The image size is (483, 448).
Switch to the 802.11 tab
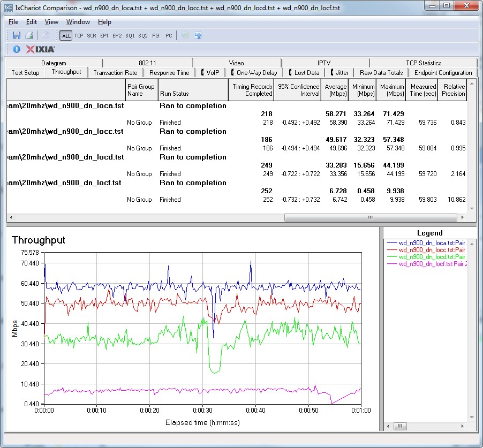[x=148, y=63]
